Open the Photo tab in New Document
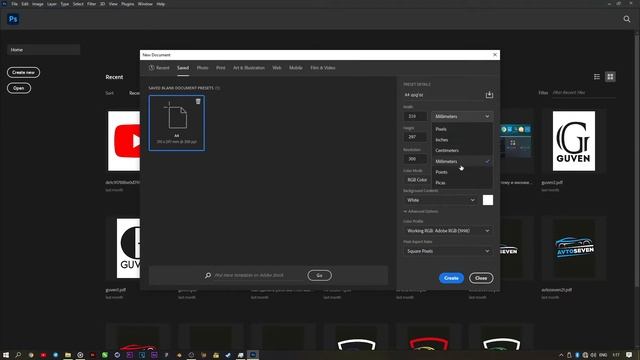 [x=202, y=68]
